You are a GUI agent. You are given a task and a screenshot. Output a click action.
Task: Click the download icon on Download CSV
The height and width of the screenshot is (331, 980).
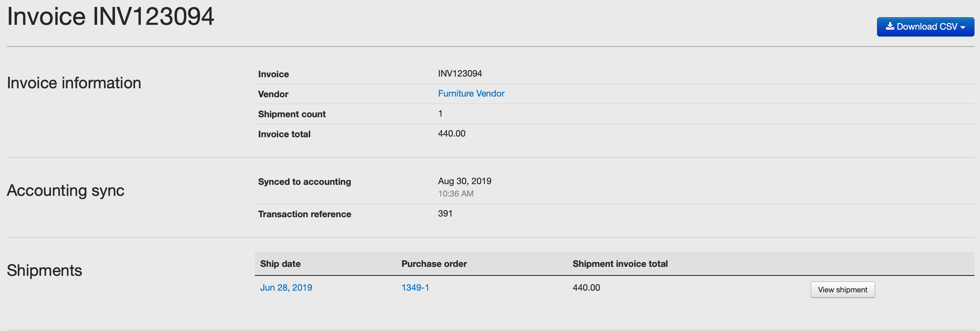(x=889, y=26)
